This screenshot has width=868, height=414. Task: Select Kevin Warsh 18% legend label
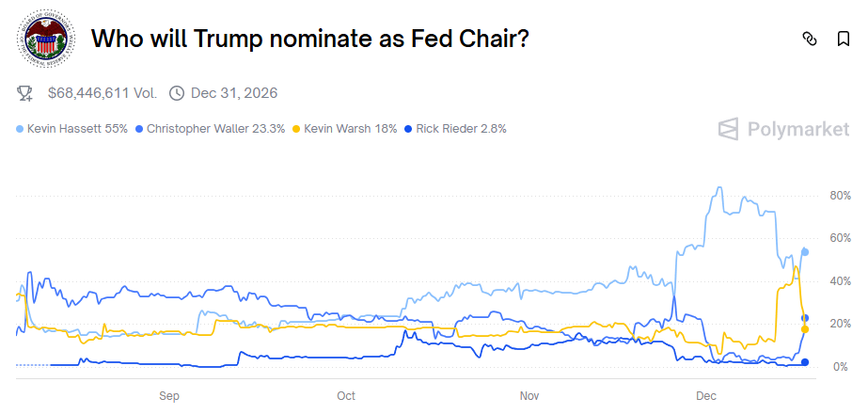[351, 129]
